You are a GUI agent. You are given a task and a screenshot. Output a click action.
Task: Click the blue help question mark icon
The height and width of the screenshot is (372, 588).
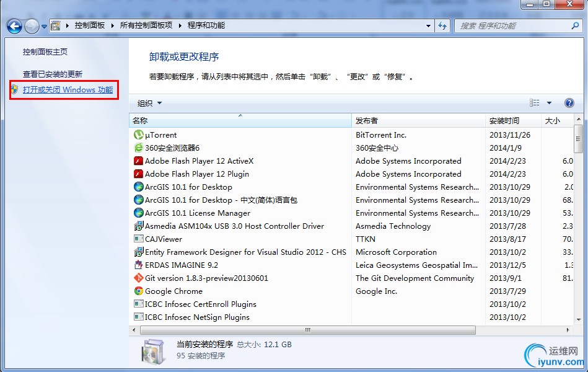tap(569, 103)
